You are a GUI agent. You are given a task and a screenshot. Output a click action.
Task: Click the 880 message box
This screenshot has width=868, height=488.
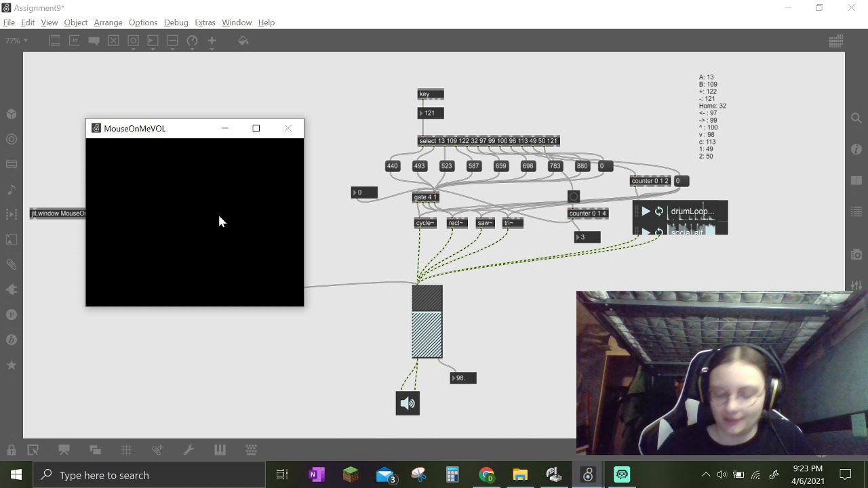(x=582, y=166)
